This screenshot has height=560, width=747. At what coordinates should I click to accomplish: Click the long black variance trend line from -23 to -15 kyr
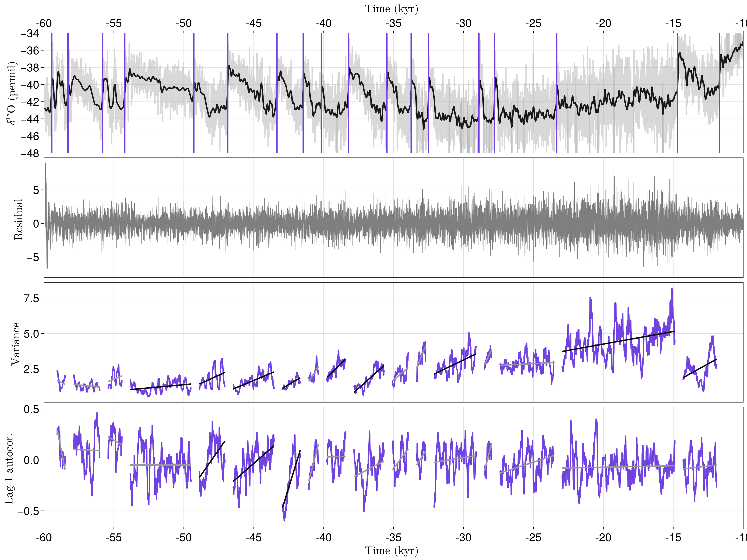pyautogui.click(x=618, y=341)
